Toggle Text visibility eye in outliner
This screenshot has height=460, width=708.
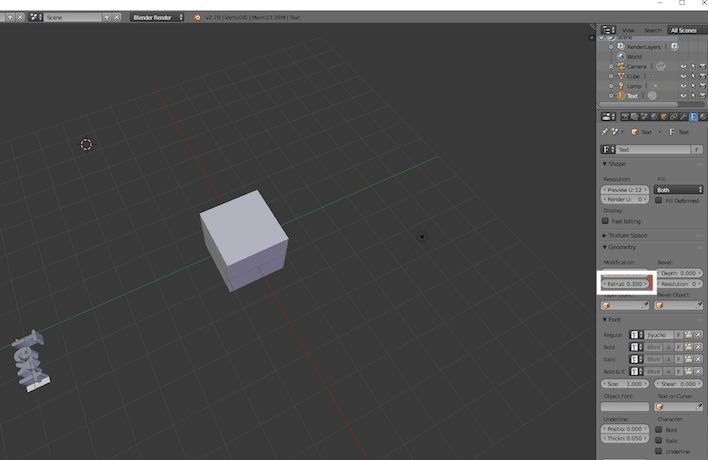point(683,96)
